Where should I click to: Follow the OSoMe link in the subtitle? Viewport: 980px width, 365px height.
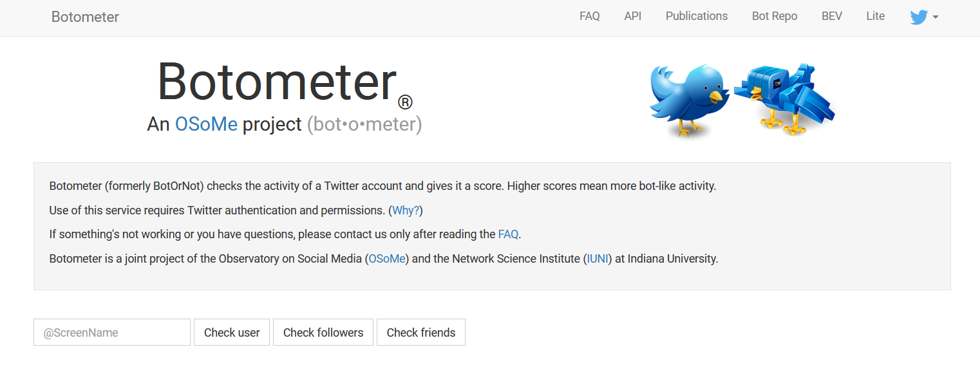(x=206, y=124)
